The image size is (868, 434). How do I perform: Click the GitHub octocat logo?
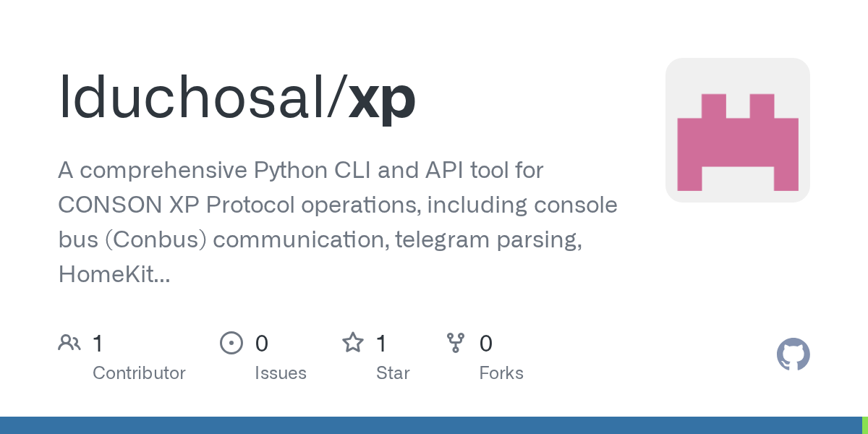[x=793, y=354]
